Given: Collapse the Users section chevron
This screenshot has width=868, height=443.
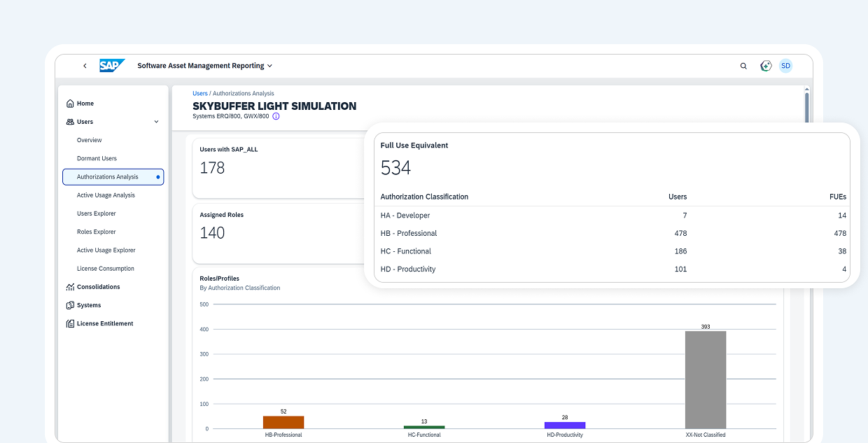Looking at the screenshot, I should [156, 122].
